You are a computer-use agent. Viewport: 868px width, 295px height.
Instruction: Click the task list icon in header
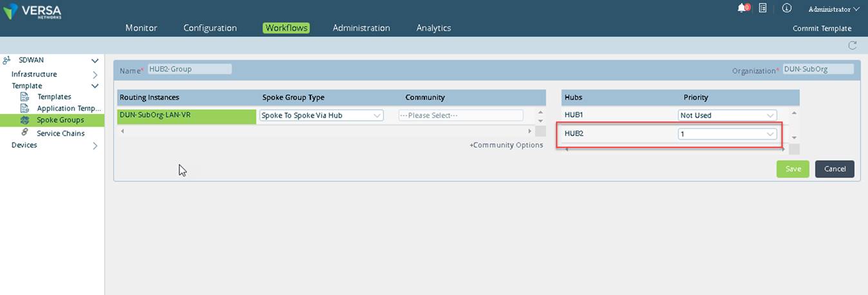click(763, 8)
